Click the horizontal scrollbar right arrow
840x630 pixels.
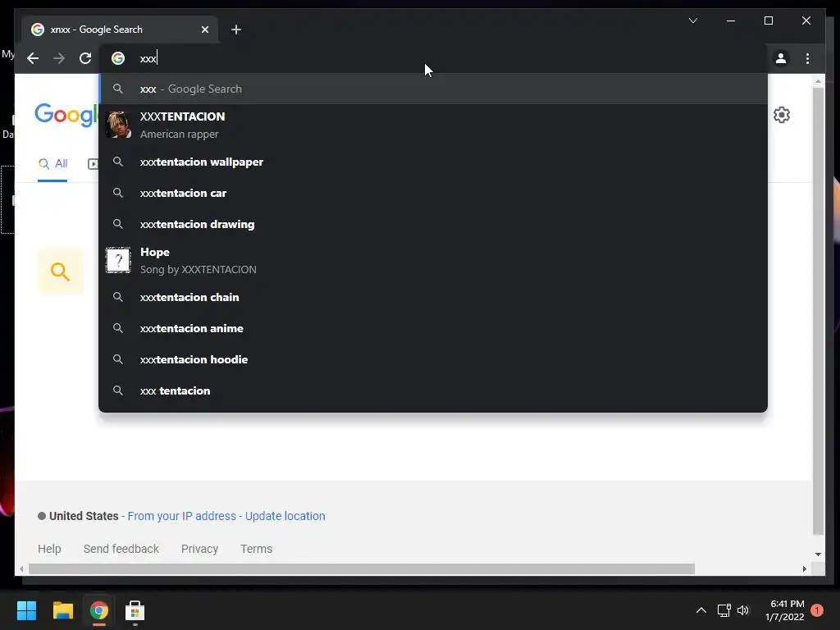point(804,569)
